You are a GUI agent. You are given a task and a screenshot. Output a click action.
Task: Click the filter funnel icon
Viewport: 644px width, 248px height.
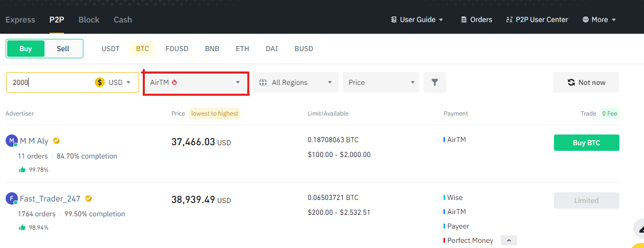pos(435,82)
